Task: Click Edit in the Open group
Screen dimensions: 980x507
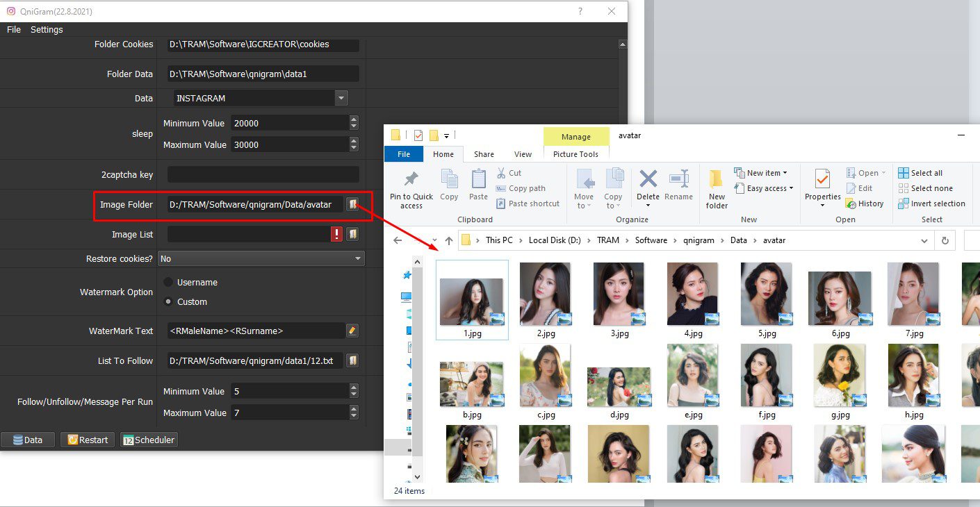Action: (x=859, y=188)
